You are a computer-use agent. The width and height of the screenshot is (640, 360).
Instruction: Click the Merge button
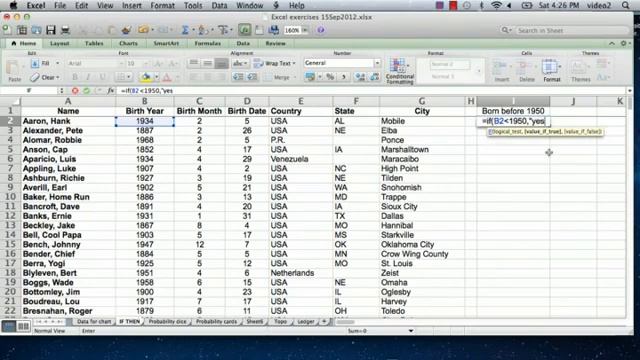click(x=281, y=77)
